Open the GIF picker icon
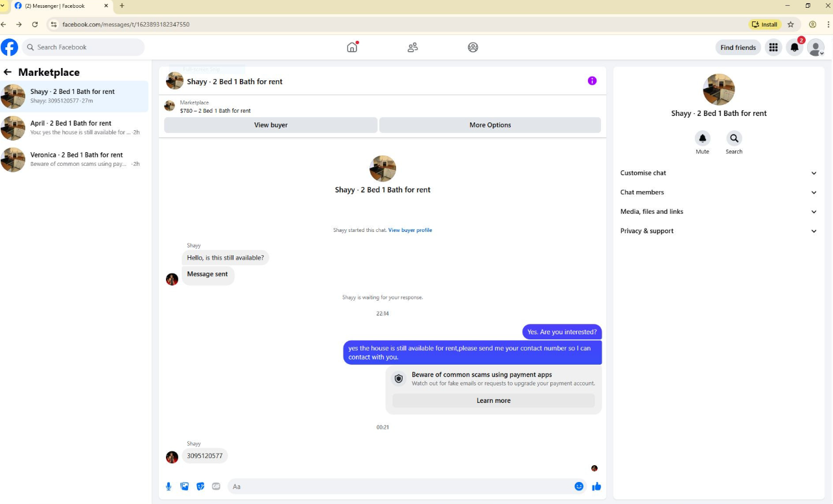 (x=216, y=487)
